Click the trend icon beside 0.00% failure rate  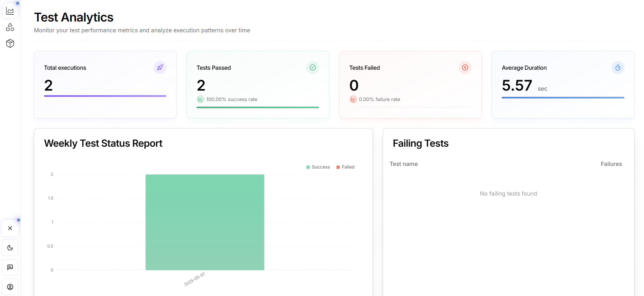353,99
